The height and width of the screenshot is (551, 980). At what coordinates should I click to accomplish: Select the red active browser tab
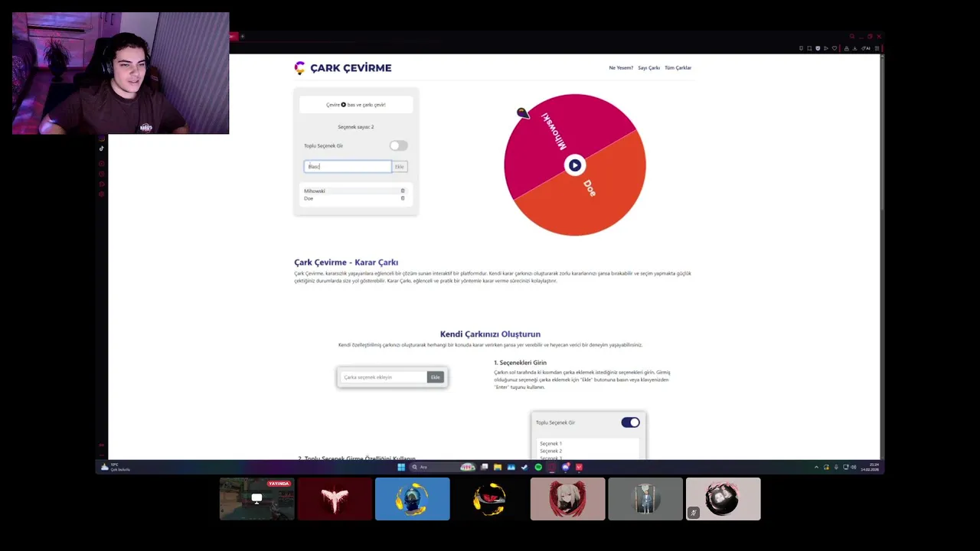pos(234,36)
